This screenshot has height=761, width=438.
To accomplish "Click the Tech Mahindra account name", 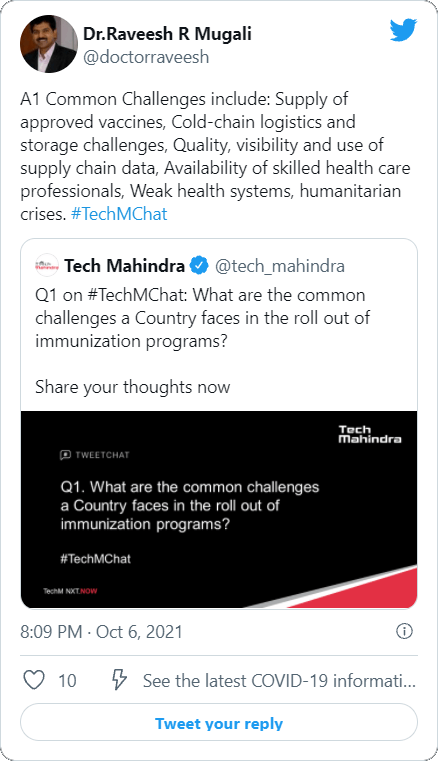I will [124, 265].
